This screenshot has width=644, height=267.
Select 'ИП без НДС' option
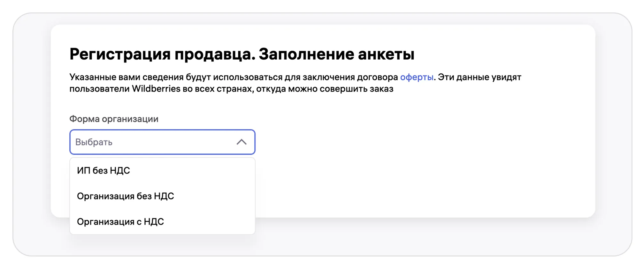[x=103, y=171]
